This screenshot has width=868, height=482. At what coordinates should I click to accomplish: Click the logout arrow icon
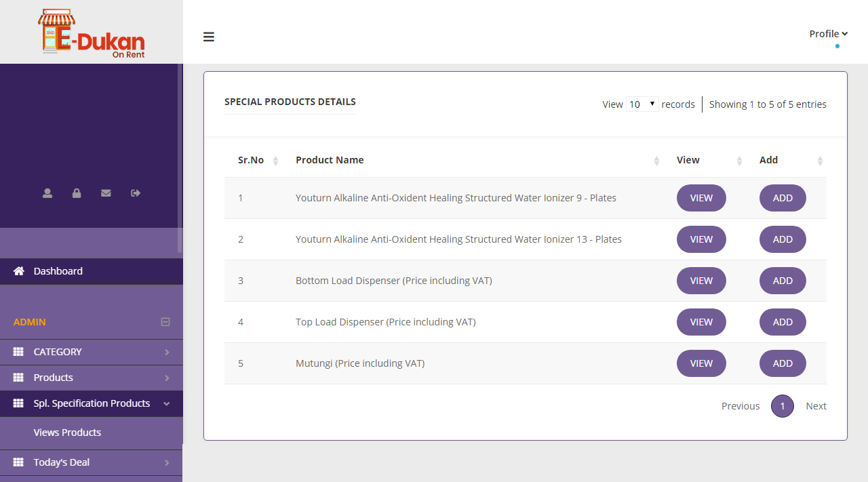[136, 193]
